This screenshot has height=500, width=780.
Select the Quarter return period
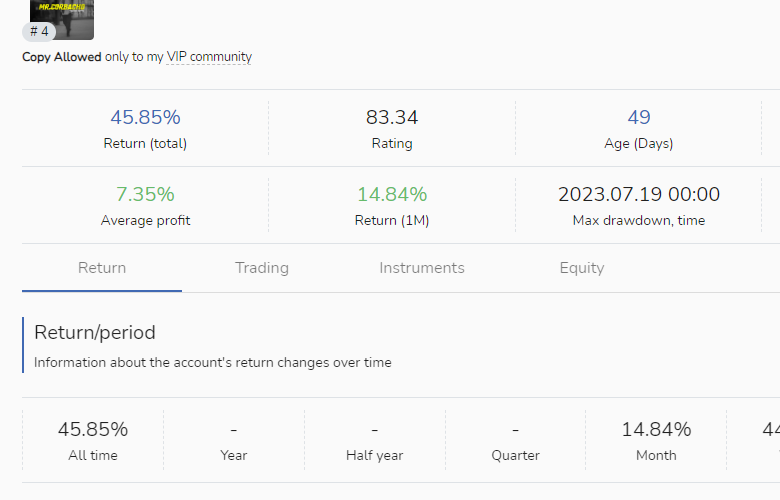(516, 440)
